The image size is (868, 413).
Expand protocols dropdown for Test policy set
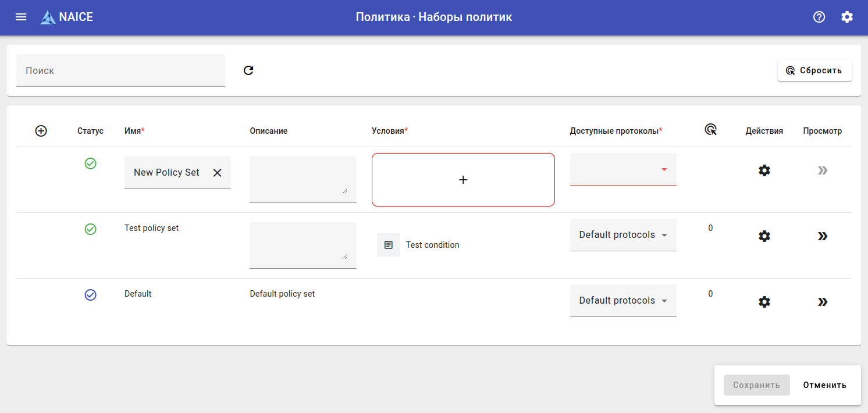point(623,235)
